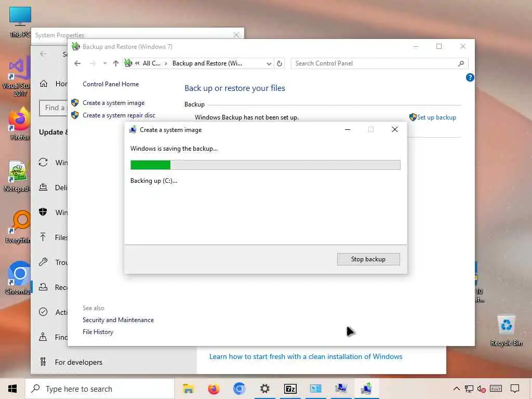
Task: Click Delivery Optimization icon in Settings
Action: click(43, 187)
